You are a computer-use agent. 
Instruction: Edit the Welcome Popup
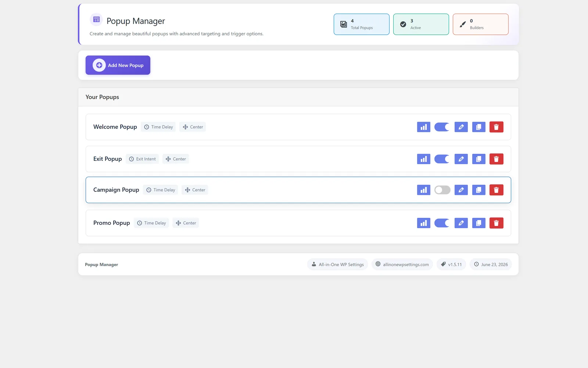click(x=461, y=127)
